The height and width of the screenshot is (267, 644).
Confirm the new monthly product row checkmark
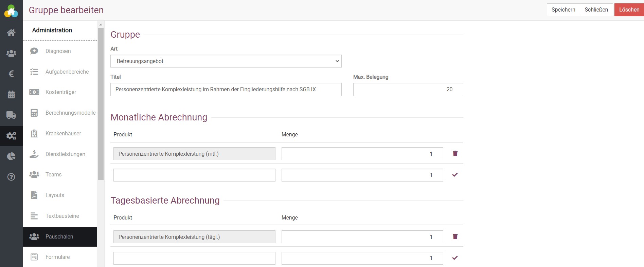(455, 175)
